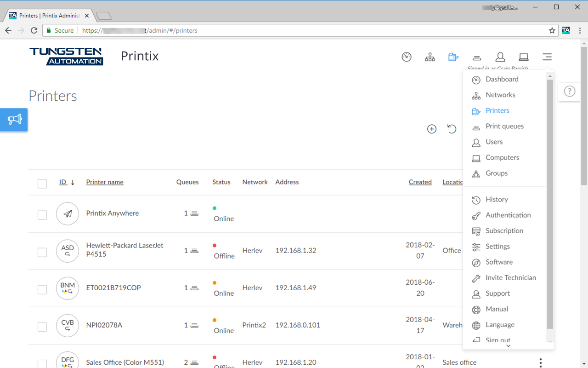Image resolution: width=588 pixels, height=368 pixels.
Task: Select the Hewlett-Packard LaserJet P4515 checkbox
Action: (42, 251)
